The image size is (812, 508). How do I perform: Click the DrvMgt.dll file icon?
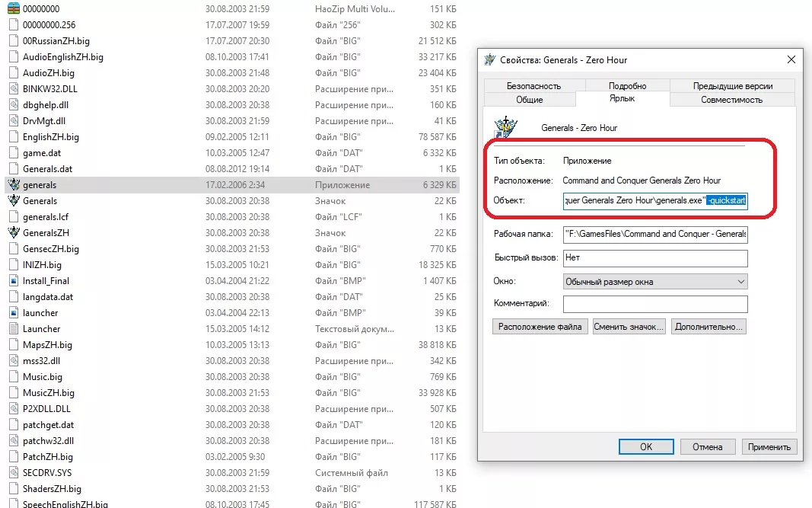pos(14,121)
